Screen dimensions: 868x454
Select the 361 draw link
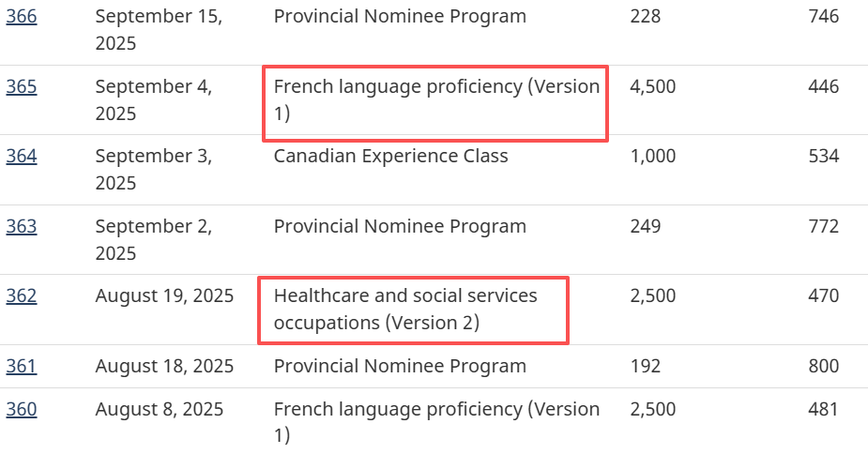pyautogui.click(x=22, y=366)
